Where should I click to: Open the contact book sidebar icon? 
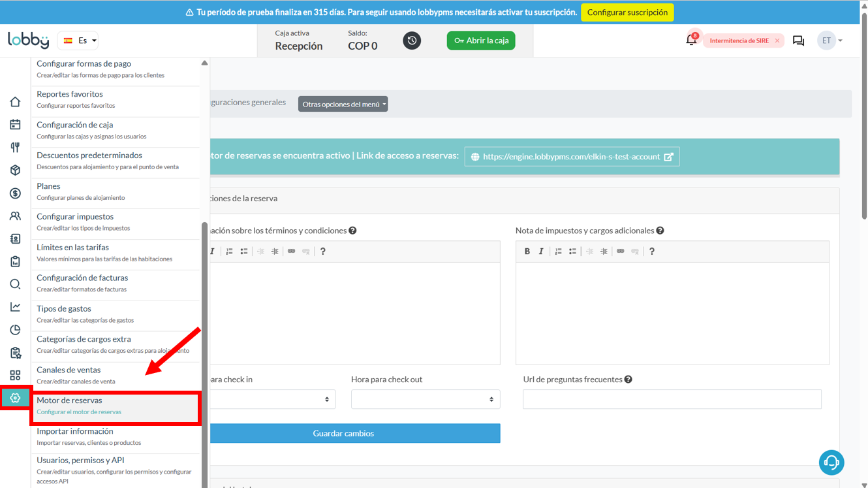[15, 239]
